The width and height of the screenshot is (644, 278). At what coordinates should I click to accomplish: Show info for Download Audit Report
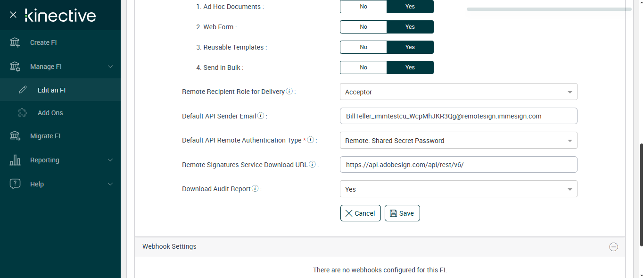click(x=255, y=188)
